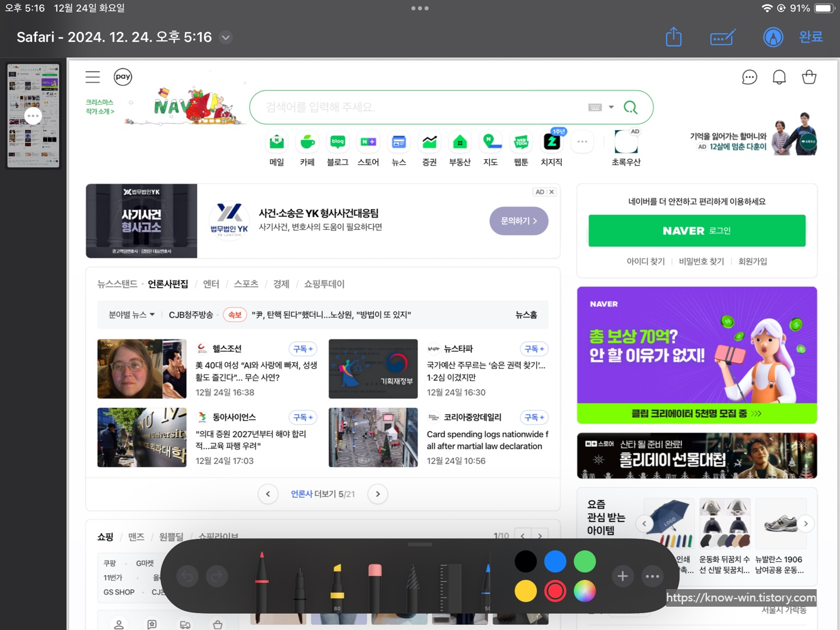Viewport: 840px width, 630px height.
Task: Select the yellow highlighter markup tool
Action: pos(337,587)
